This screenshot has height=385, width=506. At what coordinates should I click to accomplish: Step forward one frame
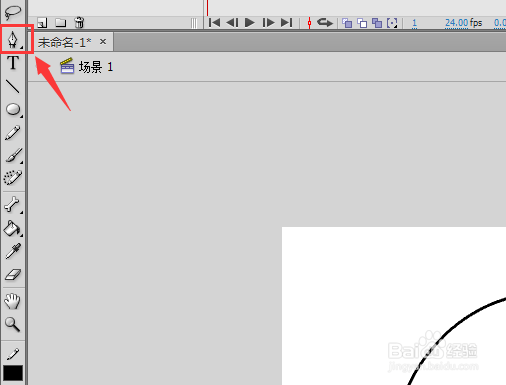pos(268,23)
